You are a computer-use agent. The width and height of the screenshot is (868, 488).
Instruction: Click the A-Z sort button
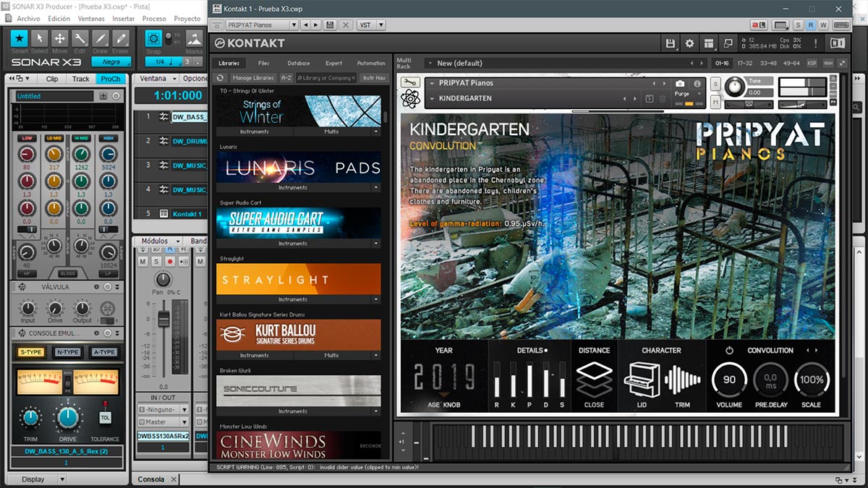tap(286, 78)
